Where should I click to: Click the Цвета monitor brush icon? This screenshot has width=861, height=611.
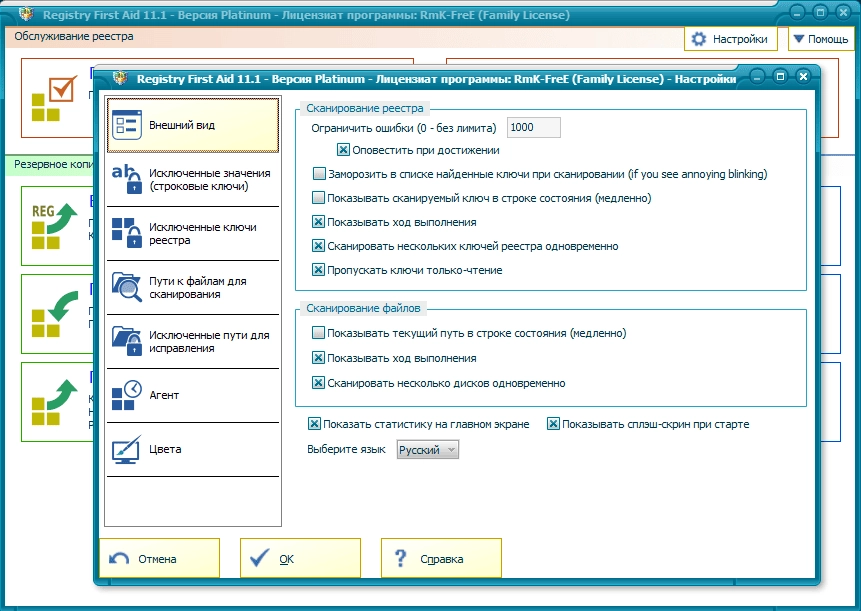point(127,449)
